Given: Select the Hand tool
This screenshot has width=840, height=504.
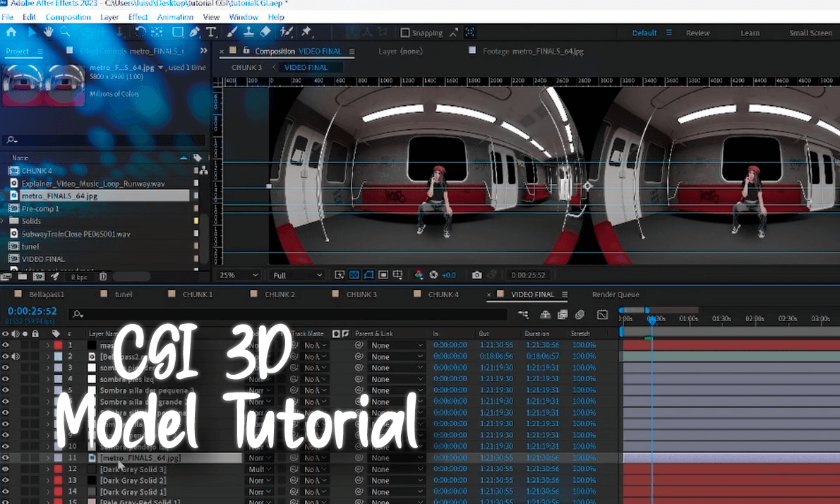Looking at the screenshot, I should point(49,31).
